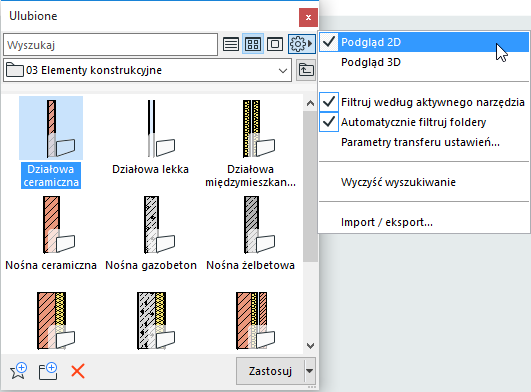Click the Zastosuj button
531x392 pixels.
[x=270, y=371]
